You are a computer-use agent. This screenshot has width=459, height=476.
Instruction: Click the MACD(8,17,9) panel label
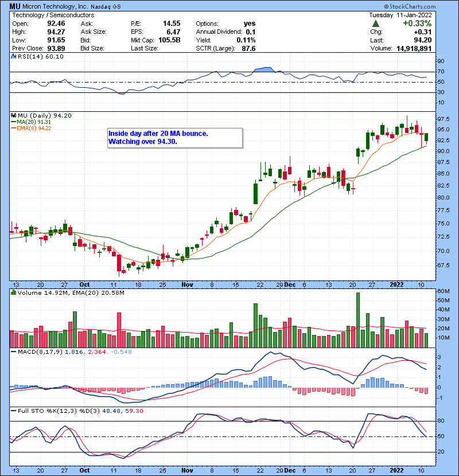pyautogui.click(x=40, y=352)
